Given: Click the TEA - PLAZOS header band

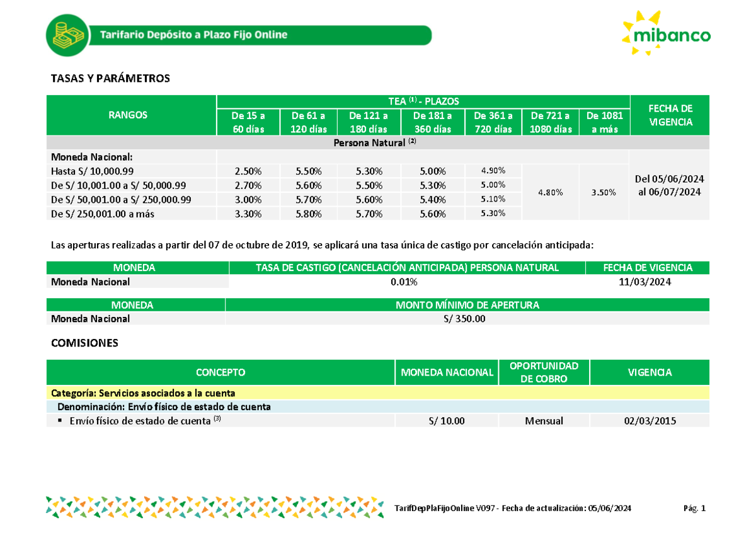Looking at the screenshot, I should [x=423, y=100].
